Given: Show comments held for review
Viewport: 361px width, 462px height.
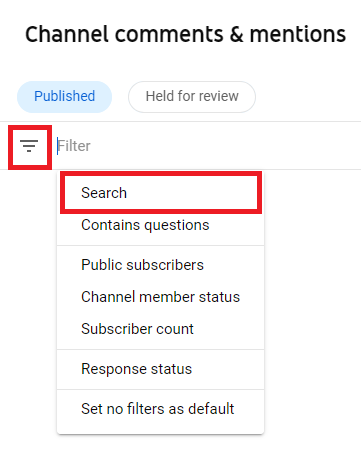Looking at the screenshot, I should coord(192,97).
